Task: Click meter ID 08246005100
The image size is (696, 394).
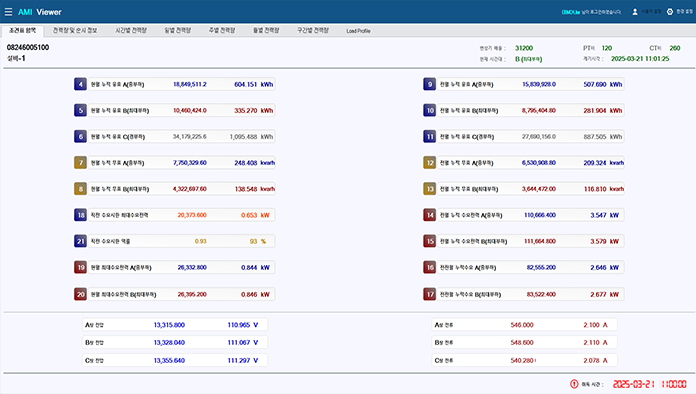Action: pyautogui.click(x=28, y=47)
